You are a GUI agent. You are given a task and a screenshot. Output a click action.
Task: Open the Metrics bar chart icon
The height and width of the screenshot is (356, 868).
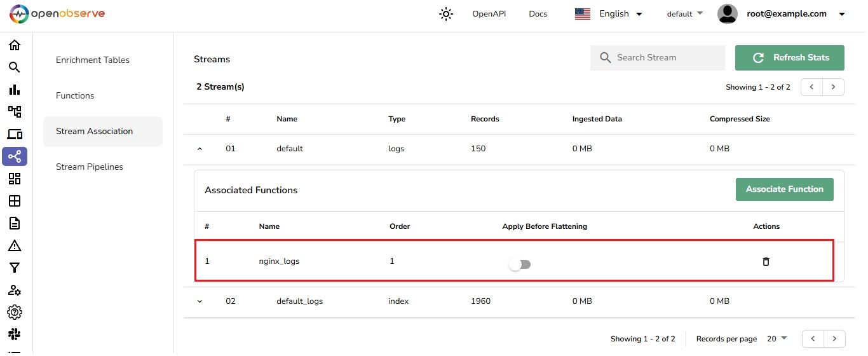tap(14, 90)
